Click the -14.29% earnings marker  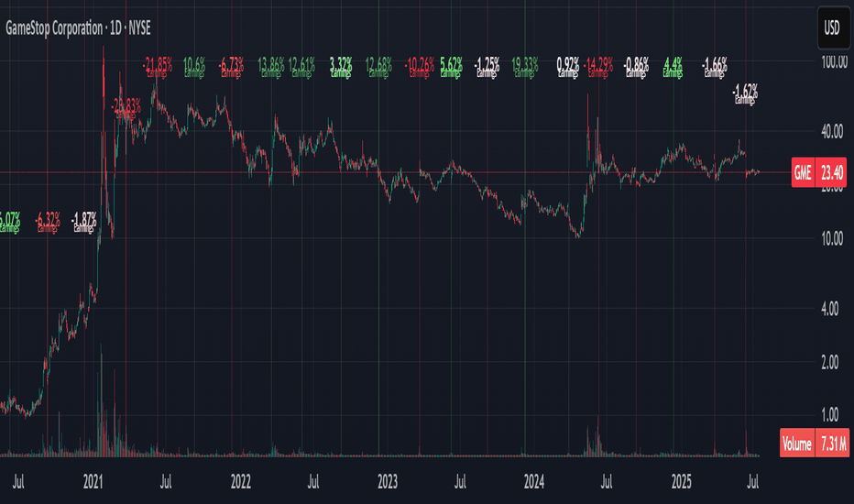click(x=598, y=67)
